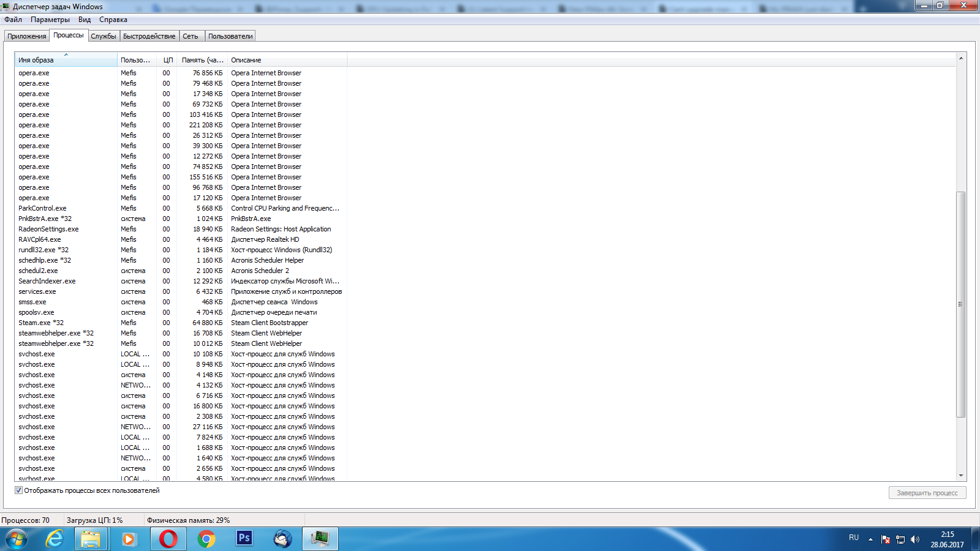Switch to the Службы tab

104,36
